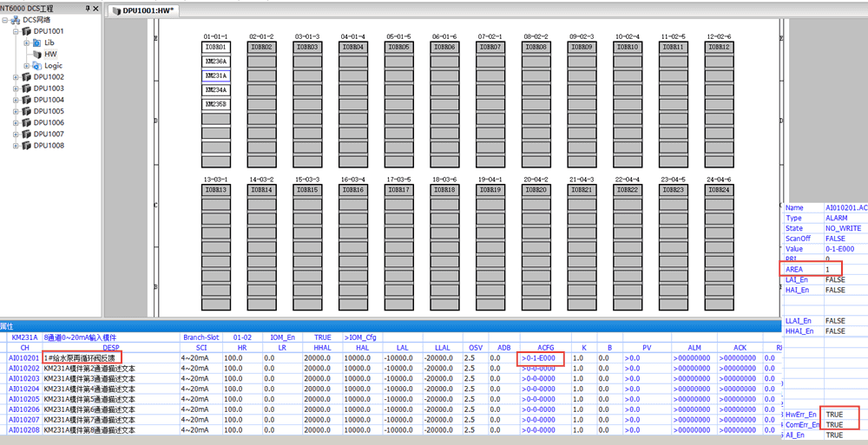This screenshot has height=445, width=868.
Task: Expand the DPU1004 node
Action: 16,100
